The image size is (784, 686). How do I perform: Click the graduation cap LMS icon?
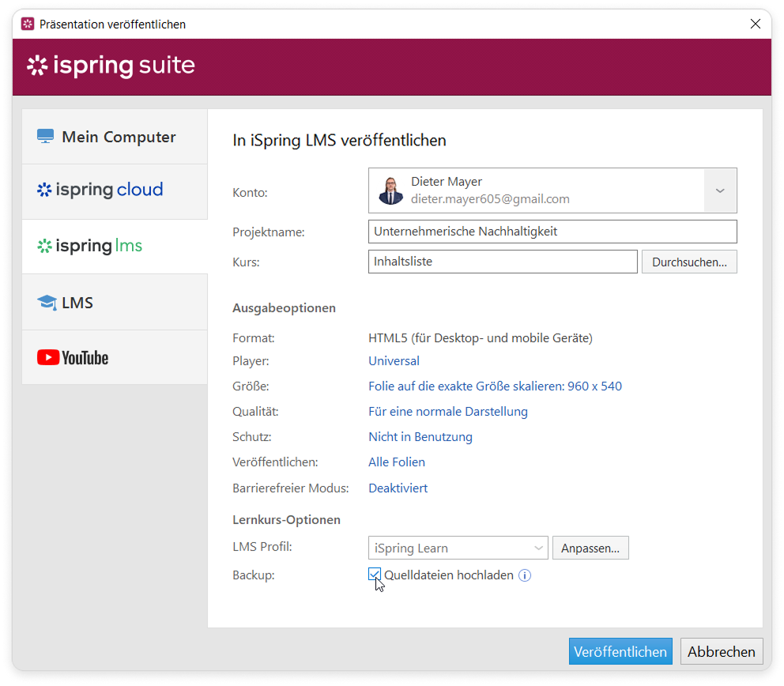click(47, 303)
